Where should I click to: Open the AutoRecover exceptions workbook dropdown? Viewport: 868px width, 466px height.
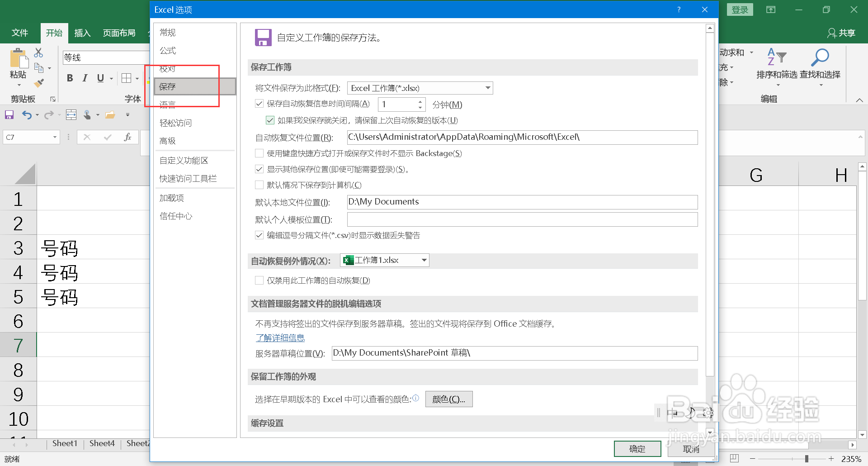pos(424,260)
